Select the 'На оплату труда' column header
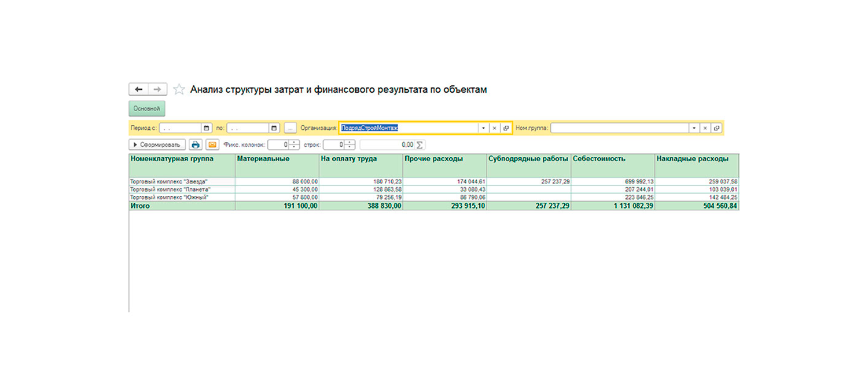The width and height of the screenshot is (868, 391). (x=361, y=166)
